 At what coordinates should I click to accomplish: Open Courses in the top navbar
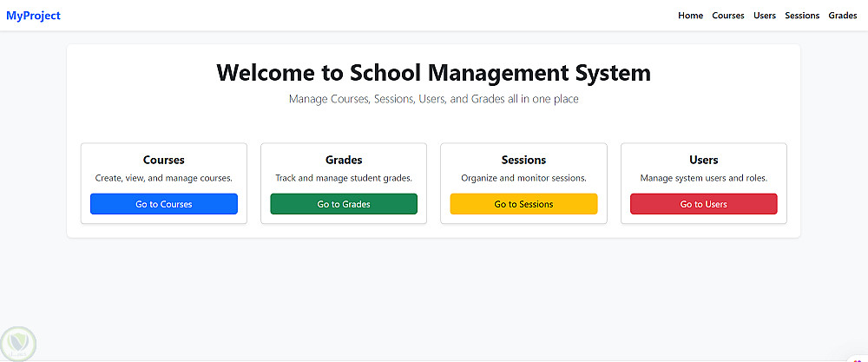[x=727, y=16]
